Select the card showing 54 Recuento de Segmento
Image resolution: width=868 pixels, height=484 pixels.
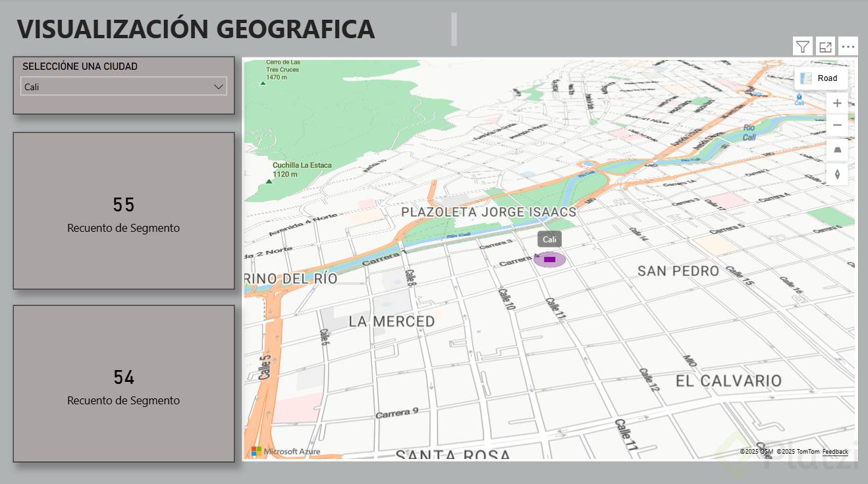tap(124, 383)
